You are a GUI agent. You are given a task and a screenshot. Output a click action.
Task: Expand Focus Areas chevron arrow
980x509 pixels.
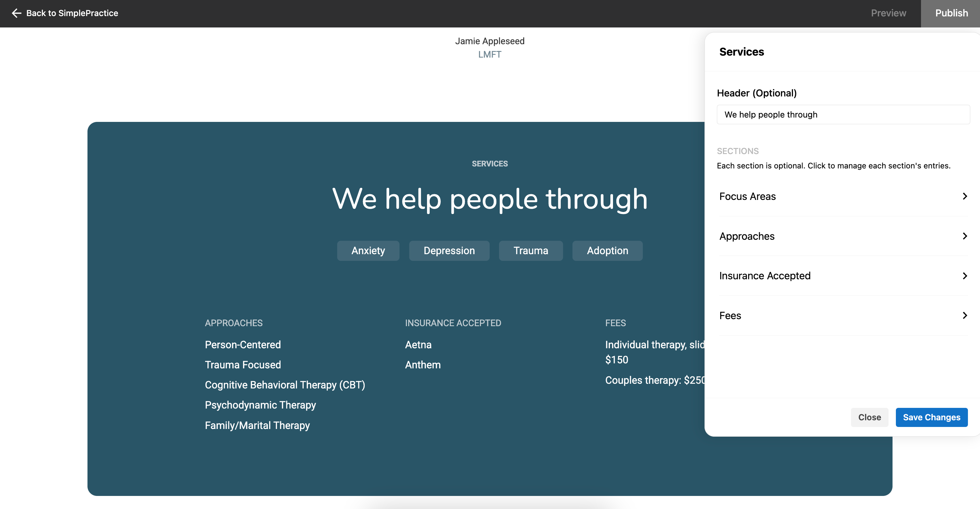click(964, 196)
